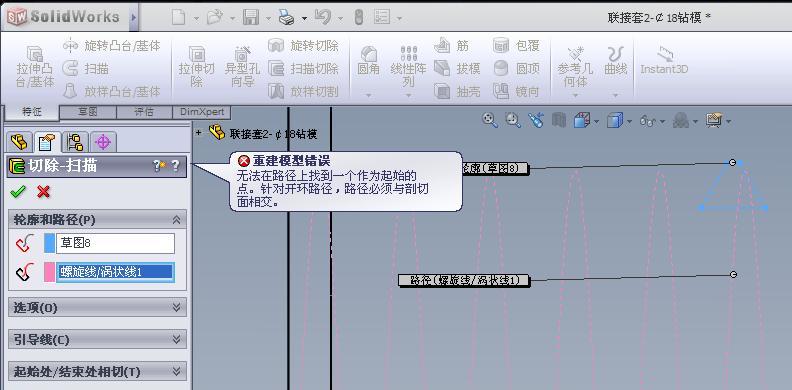The width and height of the screenshot is (792, 390).
Task: Switch to the 评估 (Evaluate) tab
Action: coord(144,112)
